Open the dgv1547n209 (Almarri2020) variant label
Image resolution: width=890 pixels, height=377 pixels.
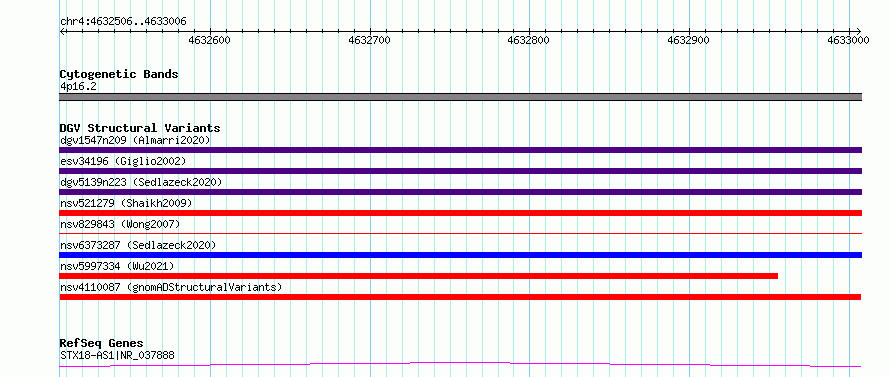(x=135, y=140)
